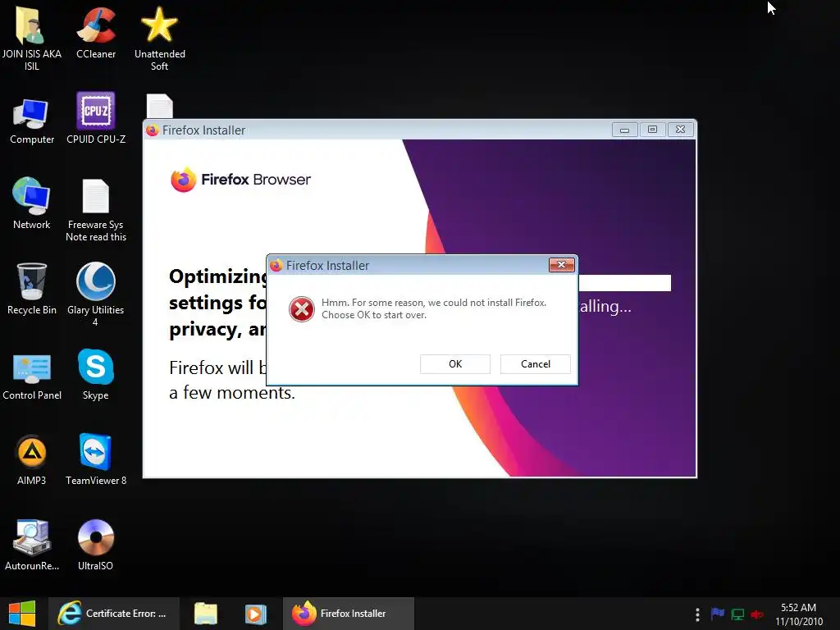Click the error dialog title bar Firefox icon
Image resolution: width=840 pixels, height=630 pixels.
(x=276, y=265)
